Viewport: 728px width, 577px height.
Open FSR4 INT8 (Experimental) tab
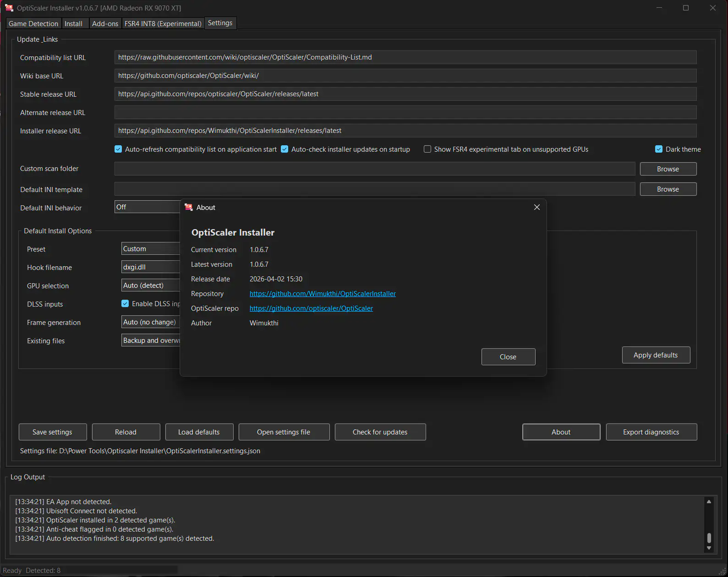pos(163,23)
